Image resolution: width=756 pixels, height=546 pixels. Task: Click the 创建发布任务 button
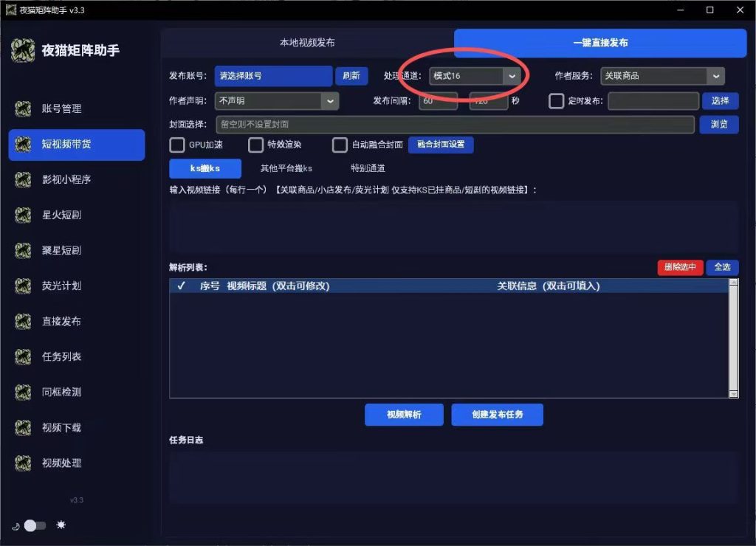click(497, 415)
